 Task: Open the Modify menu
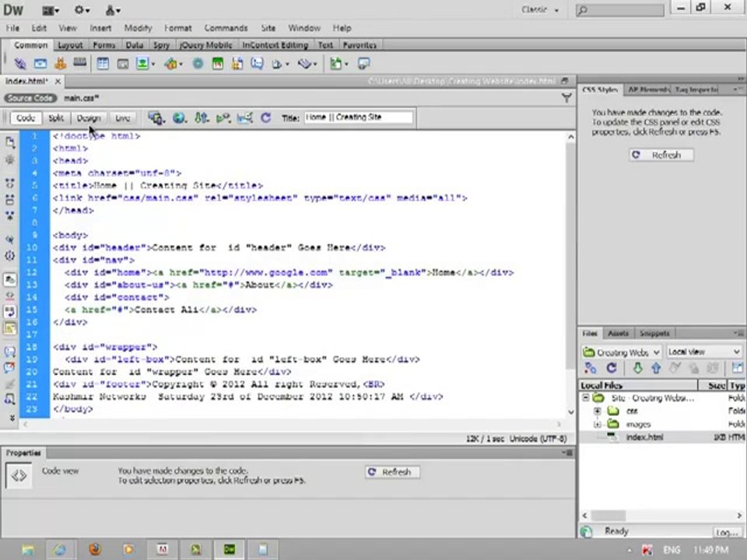(x=138, y=28)
